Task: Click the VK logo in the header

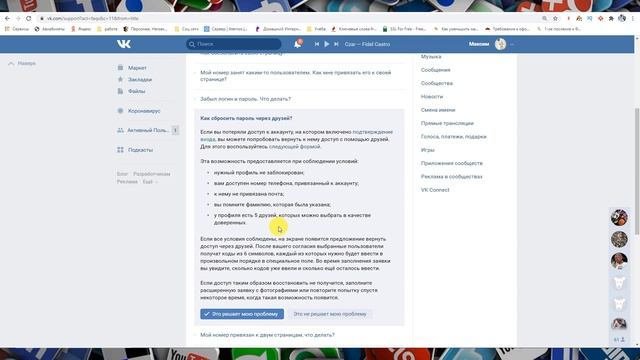Action: 124,44
